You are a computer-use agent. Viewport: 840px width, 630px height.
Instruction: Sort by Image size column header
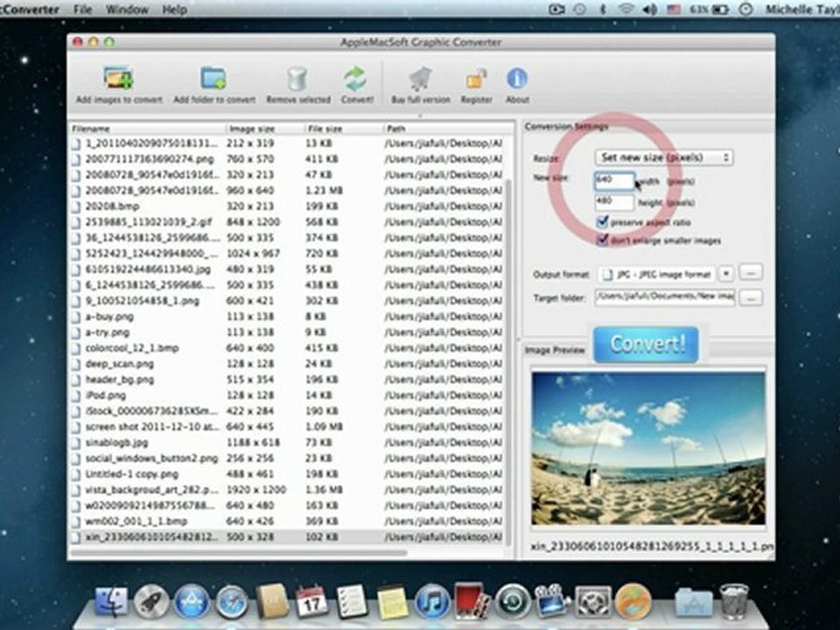click(x=265, y=129)
